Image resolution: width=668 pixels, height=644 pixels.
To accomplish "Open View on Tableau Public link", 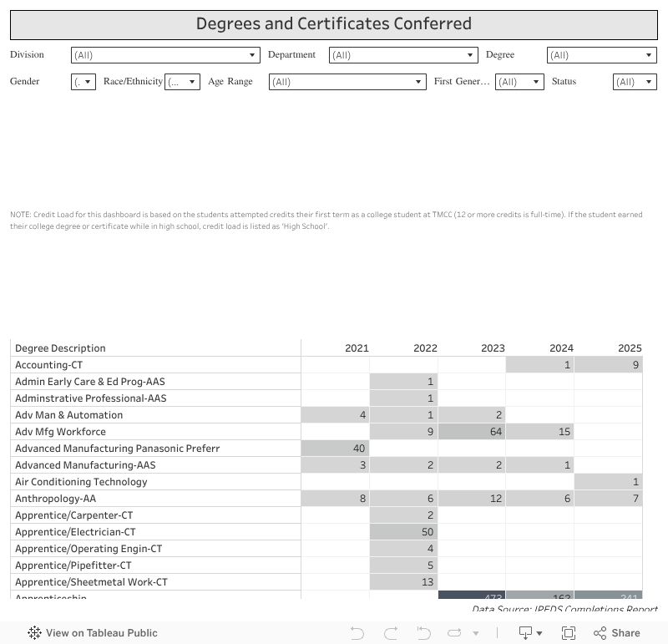I will pos(101,633).
